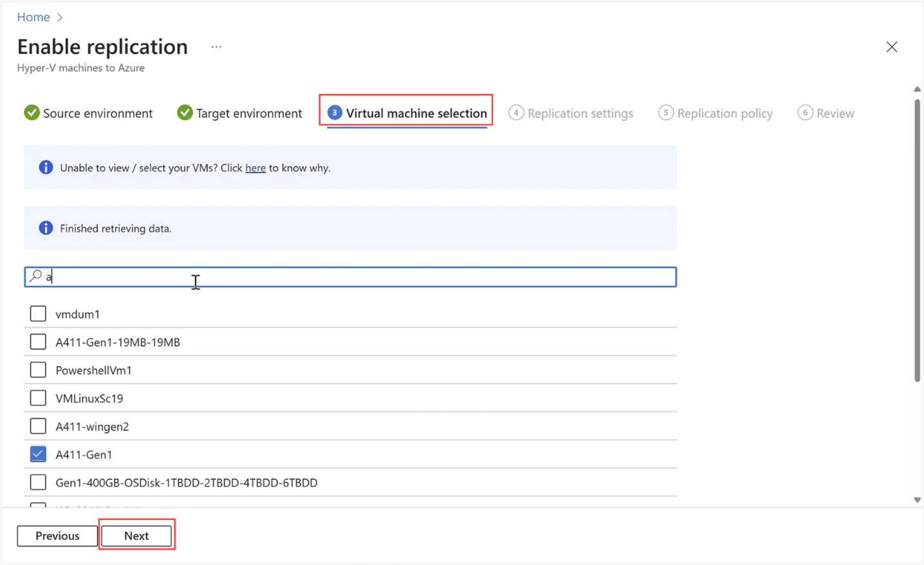Click the info icon in the Unable to view banner

pyautogui.click(x=45, y=167)
